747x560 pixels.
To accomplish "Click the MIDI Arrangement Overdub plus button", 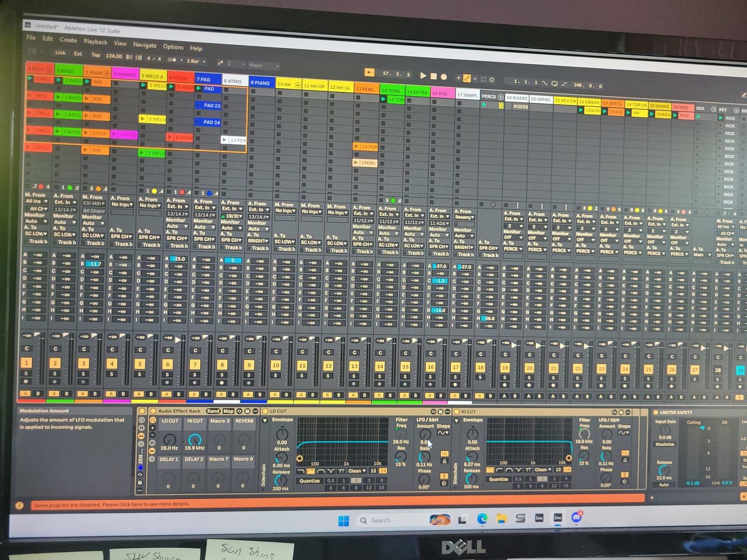I will [x=458, y=78].
